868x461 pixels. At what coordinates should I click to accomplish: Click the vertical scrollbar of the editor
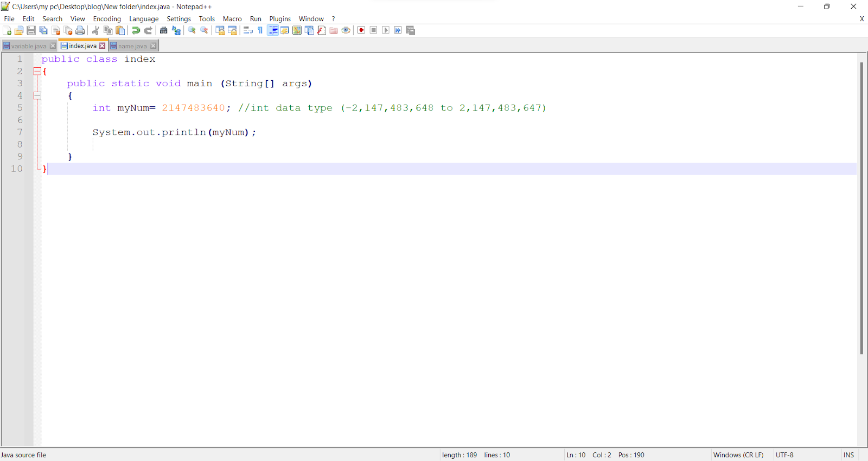pos(861,208)
